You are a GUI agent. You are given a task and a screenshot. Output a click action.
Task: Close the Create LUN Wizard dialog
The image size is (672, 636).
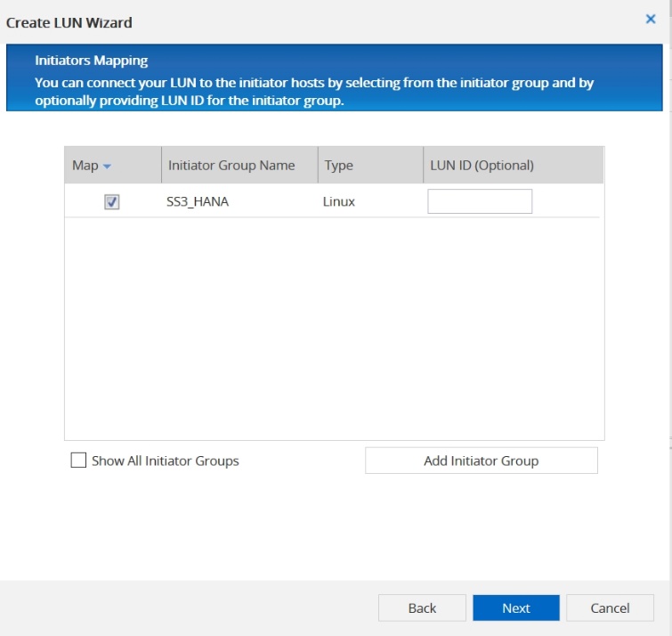tap(650, 19)
